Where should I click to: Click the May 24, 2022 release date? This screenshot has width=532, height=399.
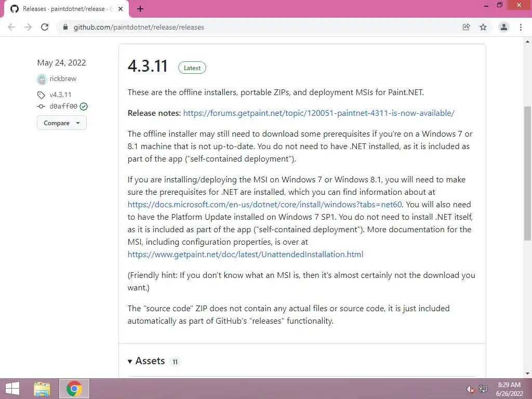(61, 63)
